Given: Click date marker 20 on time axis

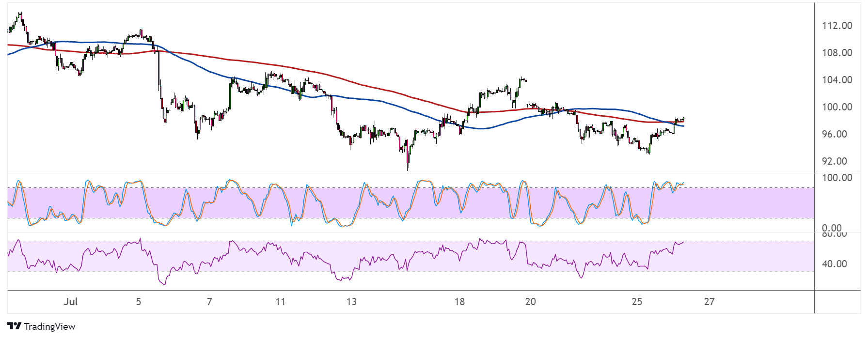Looking at the screenshot, I should tap(531, 302).
